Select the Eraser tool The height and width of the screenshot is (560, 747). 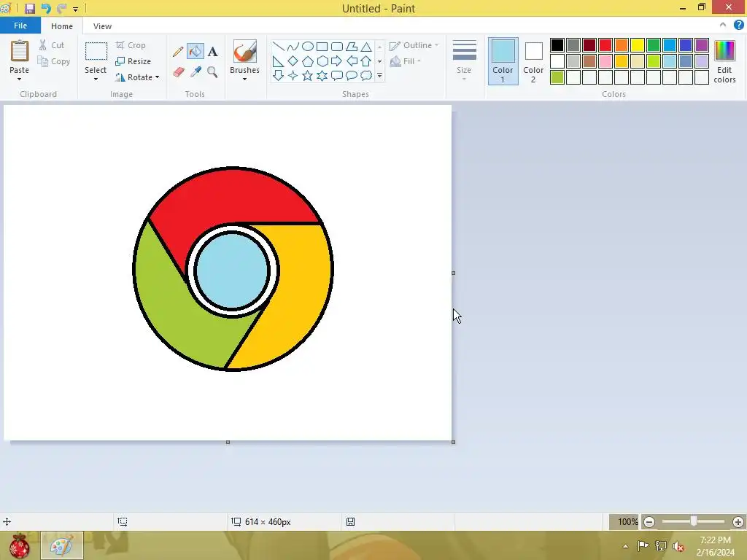pos(178,72)
